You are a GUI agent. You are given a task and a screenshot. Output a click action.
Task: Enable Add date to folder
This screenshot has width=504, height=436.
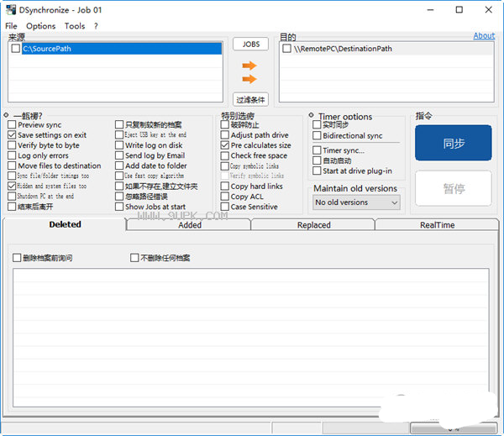point(119,165)
